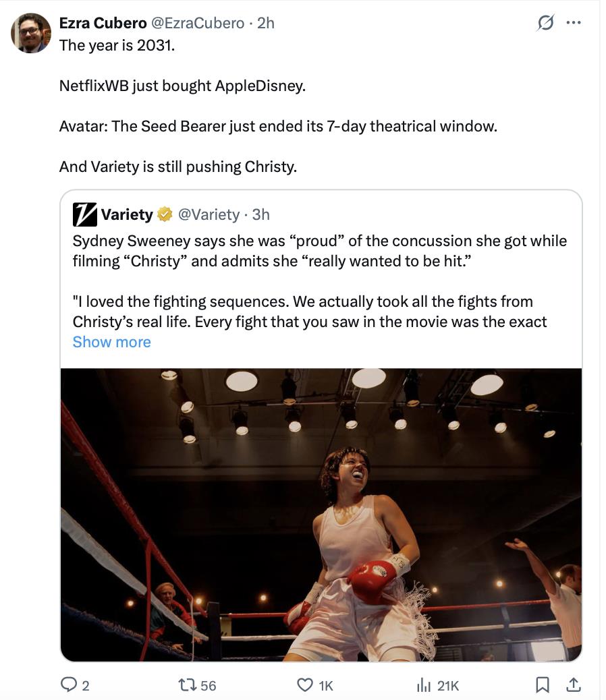Screen dimensions: 606x700
Task: Click the 2h timestamp of the tweet
Action: pos(266,23)
